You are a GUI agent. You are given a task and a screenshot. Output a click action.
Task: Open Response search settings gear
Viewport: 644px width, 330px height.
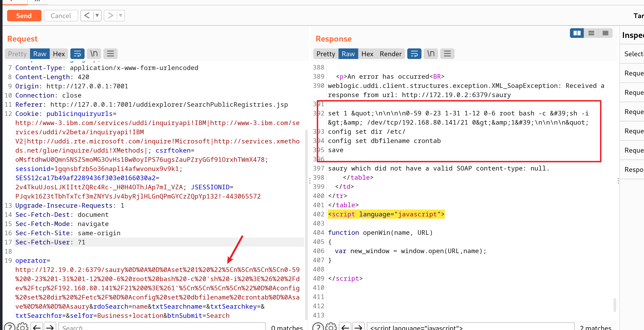point(331,327)
